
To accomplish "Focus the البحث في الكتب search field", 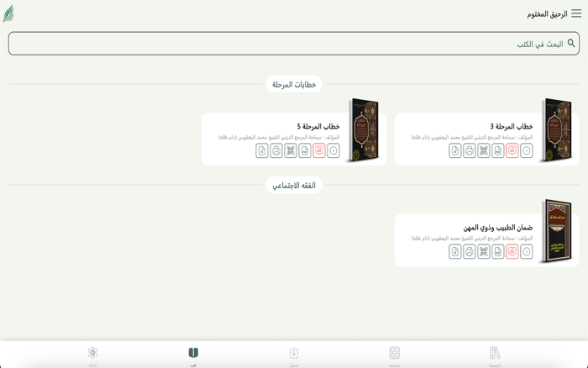I will [294, 44].
